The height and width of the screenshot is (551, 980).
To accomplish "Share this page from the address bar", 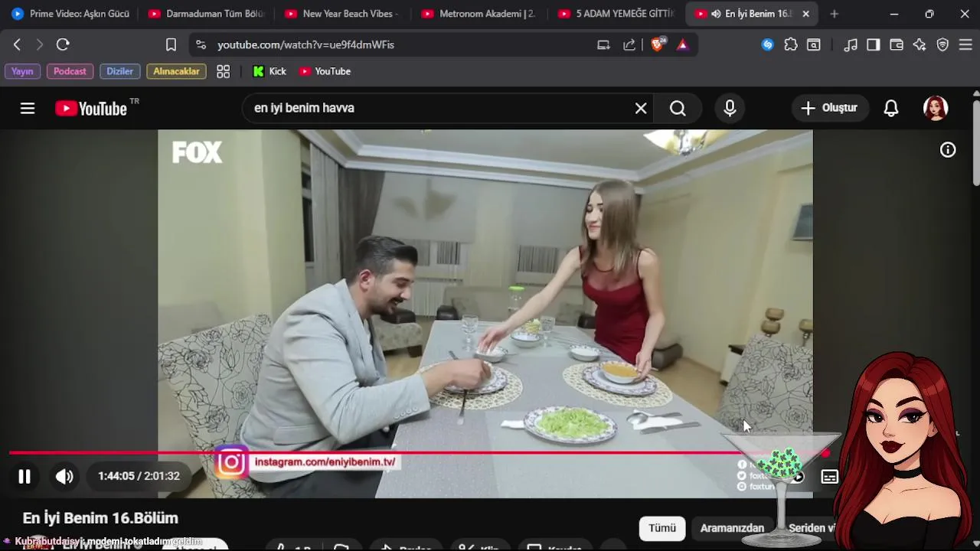I will click(x=629, y=44).
